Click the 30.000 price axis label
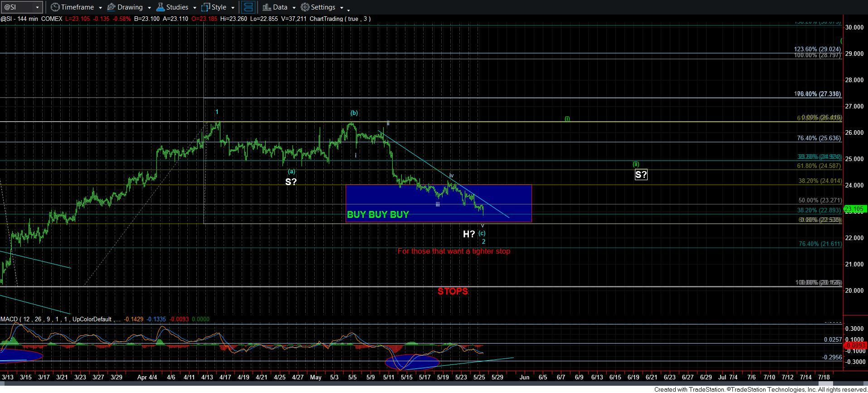The height and width of the screenshot is (393, 868). click(x=854, y=27)
